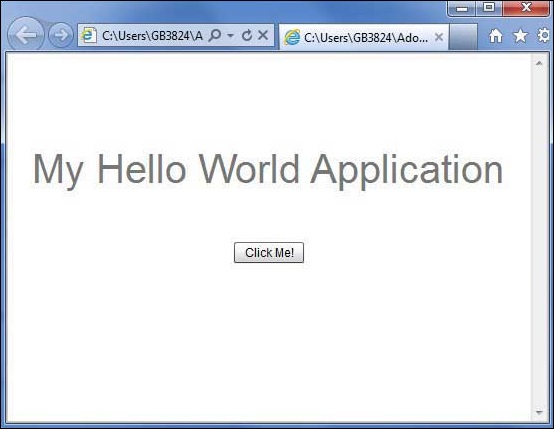
Task: Click the Forward navigation arrow
Action: 60,35
